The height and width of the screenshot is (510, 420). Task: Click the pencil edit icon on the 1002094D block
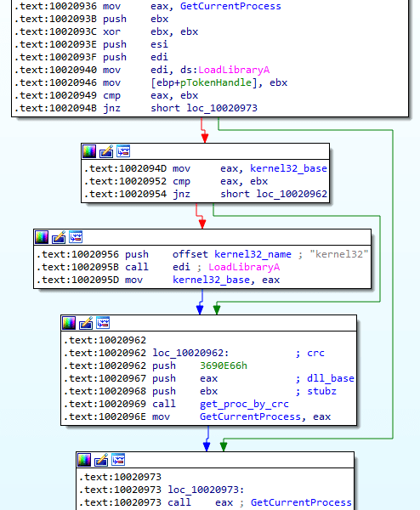coord(106,151)
